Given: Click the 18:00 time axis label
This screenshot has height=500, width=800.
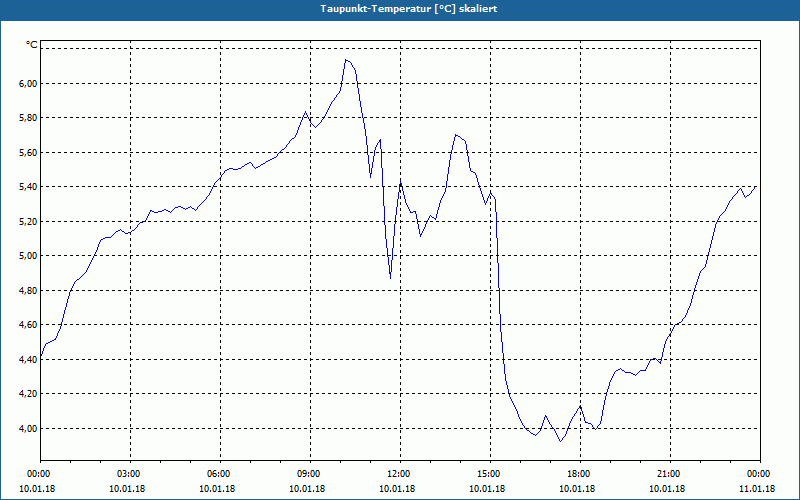Looking at the screenshot, I should (580, 474).
